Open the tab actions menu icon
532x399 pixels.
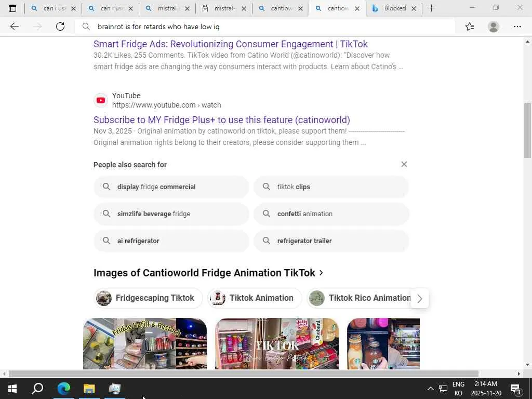pos(12,8)
